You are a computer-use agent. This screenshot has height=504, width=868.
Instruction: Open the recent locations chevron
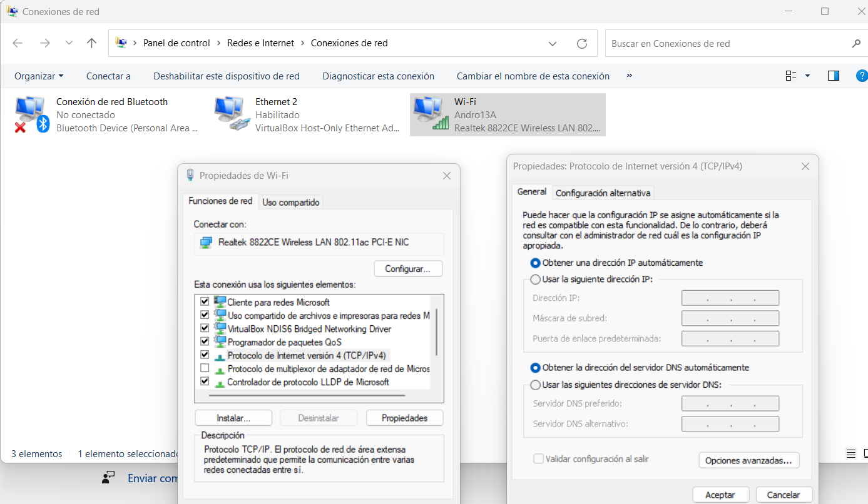(x=69, y=43)
